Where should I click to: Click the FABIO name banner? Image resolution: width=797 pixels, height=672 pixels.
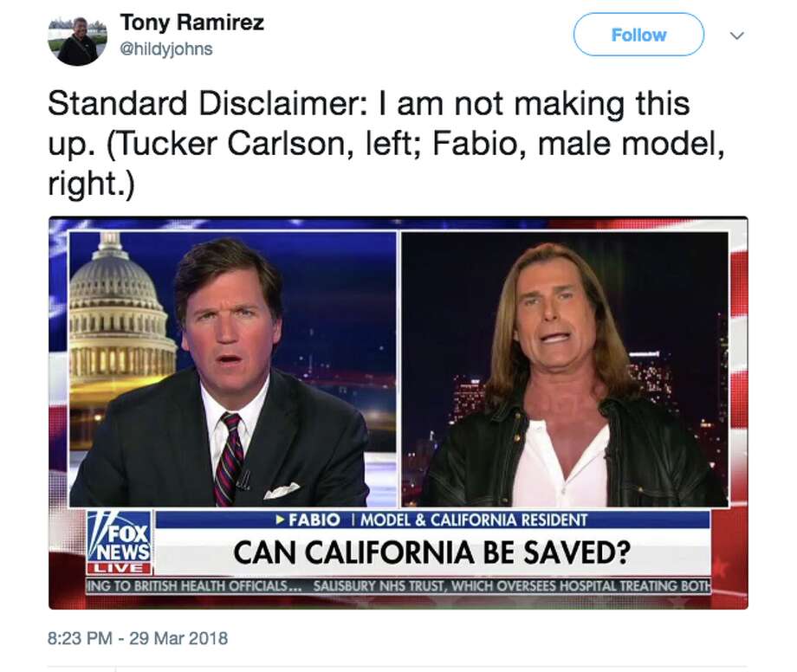(x=314, y=520)
